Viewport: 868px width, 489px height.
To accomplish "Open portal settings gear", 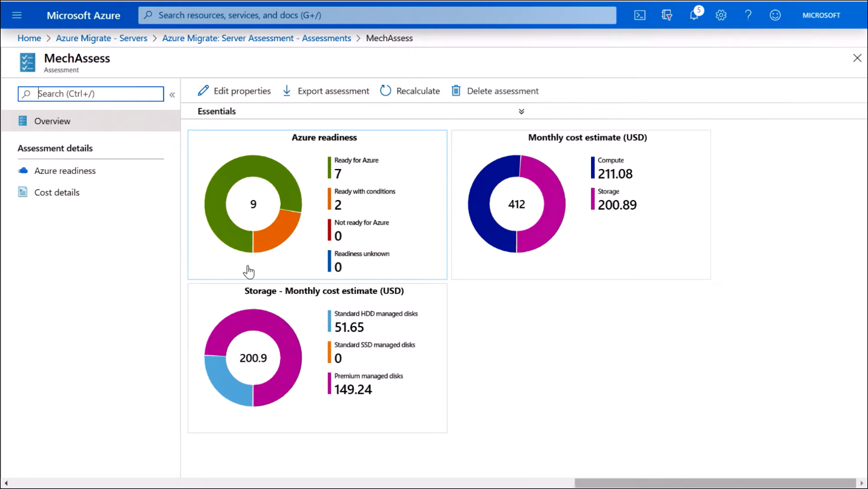I will [721, 15].
